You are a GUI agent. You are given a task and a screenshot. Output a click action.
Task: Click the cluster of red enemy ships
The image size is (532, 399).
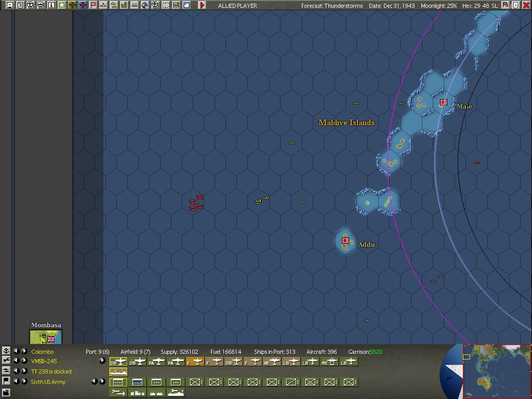click(196, 203)
